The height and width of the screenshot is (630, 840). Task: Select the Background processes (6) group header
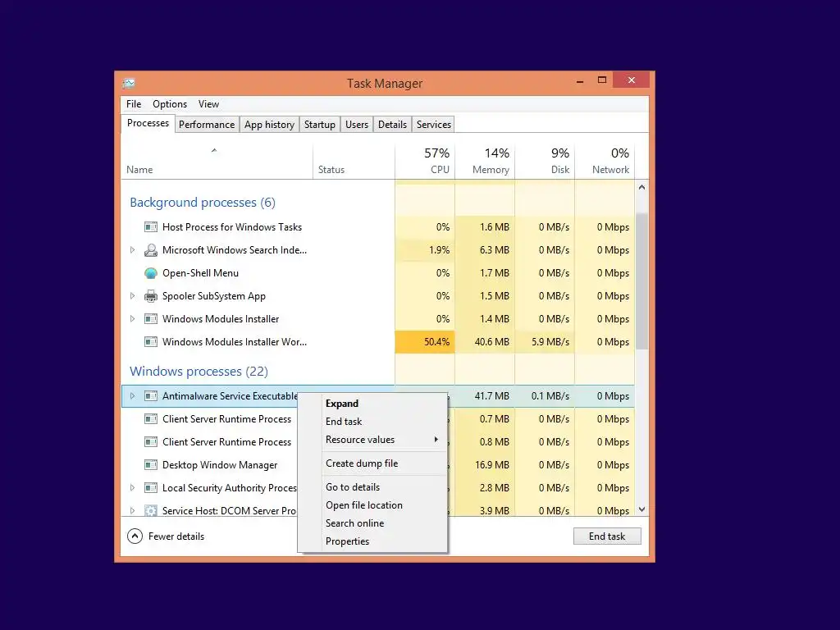coord(203,203)
